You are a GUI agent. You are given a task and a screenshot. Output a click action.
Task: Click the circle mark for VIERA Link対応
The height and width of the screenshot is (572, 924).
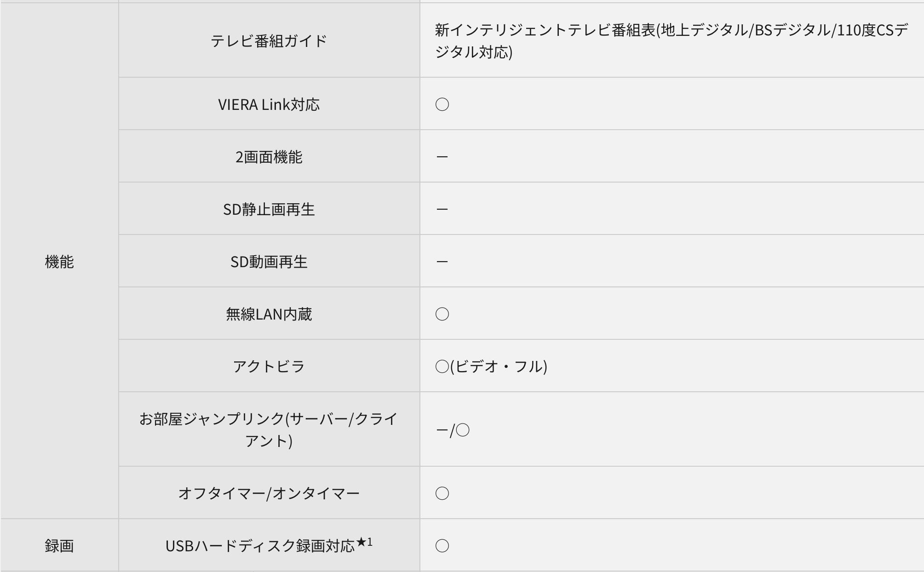pyautogui.click(x=442, y=104)
